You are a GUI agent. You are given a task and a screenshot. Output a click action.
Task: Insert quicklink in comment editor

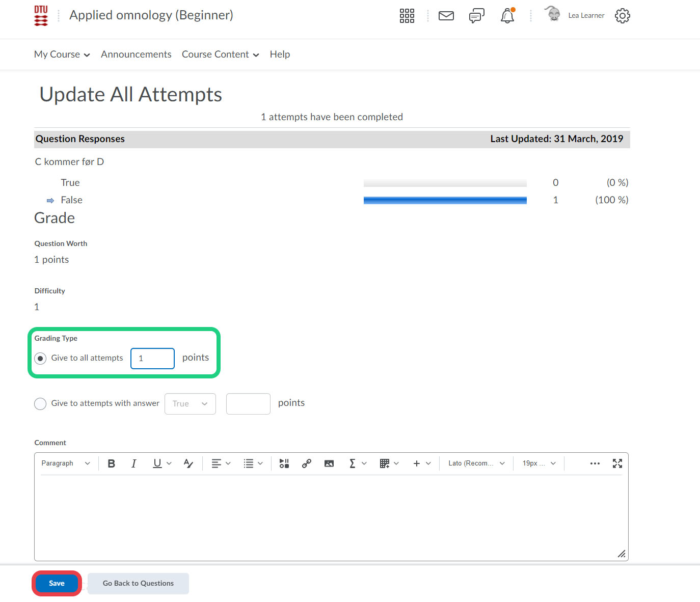(x=306, y=463)
